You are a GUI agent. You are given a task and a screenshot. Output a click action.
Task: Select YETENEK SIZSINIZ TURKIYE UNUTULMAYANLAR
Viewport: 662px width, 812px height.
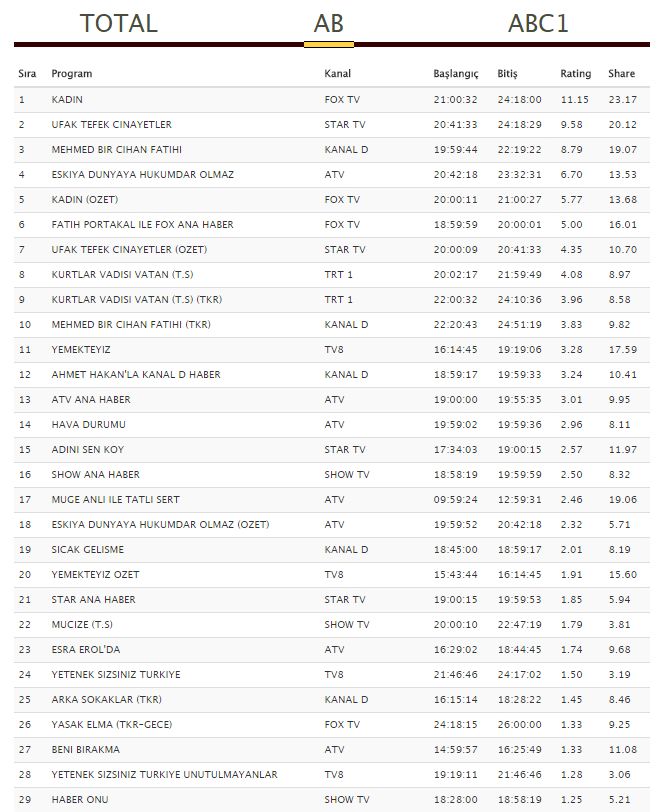164,775
